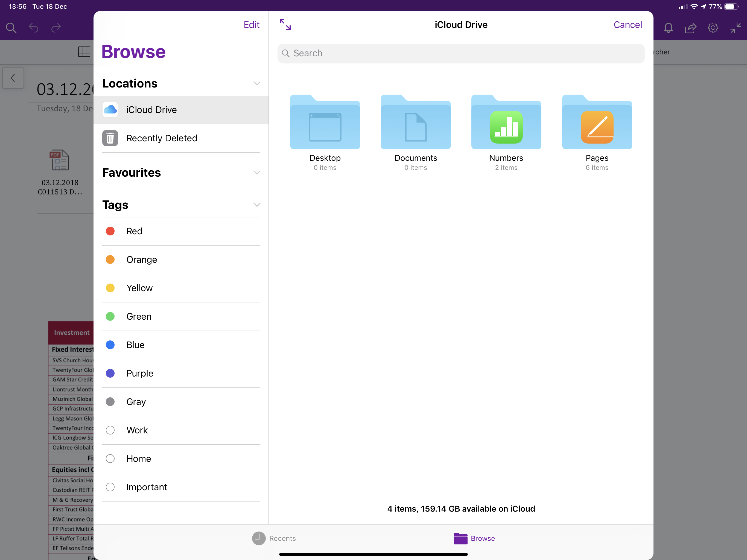The height and width of the screenshot is (560, 747).
Task: Tap the "4 items, 159.14 GB available" text
Action: [461, 509]
